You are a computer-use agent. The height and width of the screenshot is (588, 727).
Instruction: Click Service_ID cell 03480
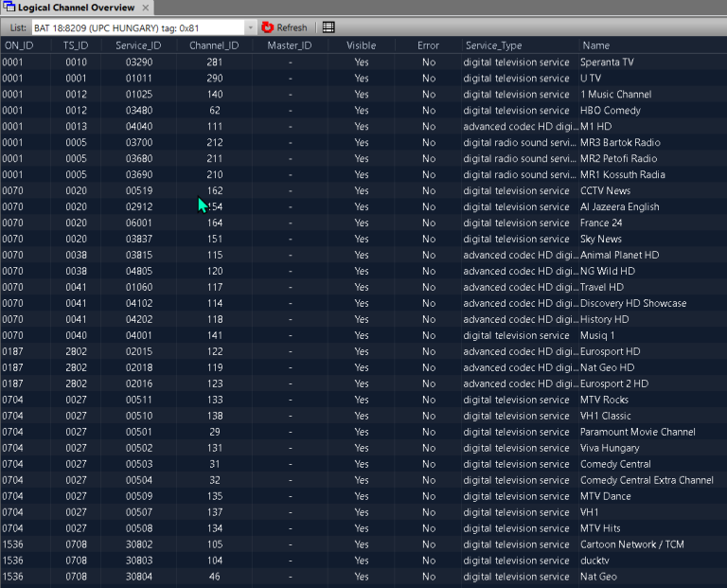pyautogui.click(x=138, y=111)
